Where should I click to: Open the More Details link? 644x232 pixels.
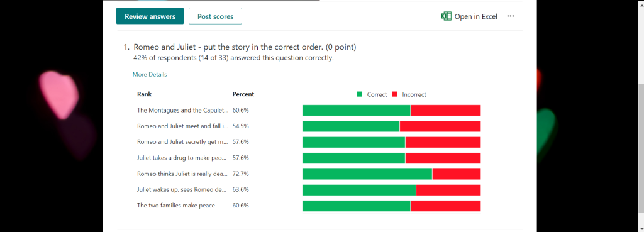(150, 74)
